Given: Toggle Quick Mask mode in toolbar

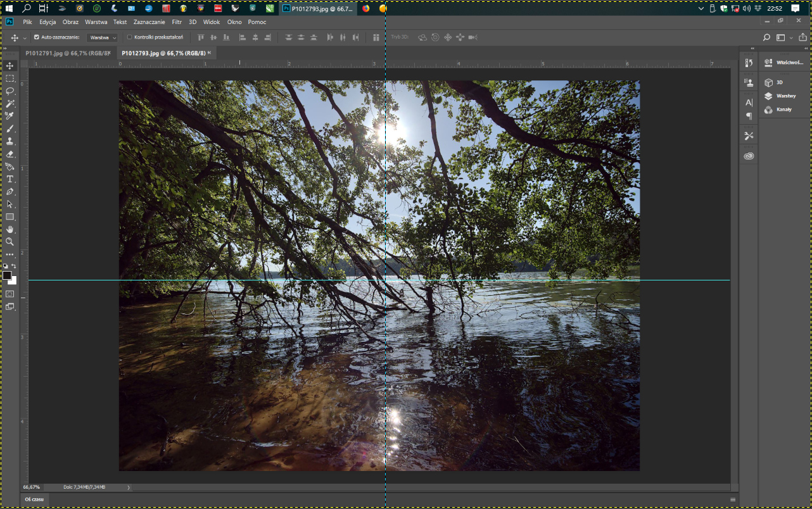Looking at the screenshot, I should [10, 294].
